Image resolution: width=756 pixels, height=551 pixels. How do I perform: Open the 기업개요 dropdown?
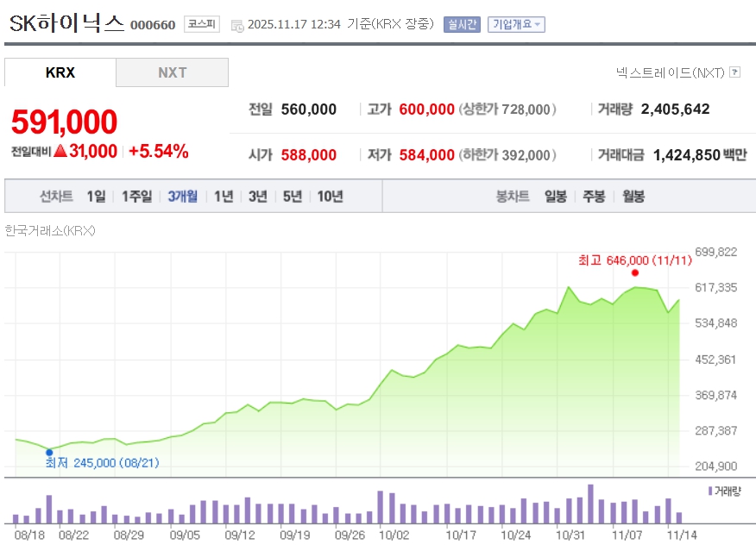[516, 24]
